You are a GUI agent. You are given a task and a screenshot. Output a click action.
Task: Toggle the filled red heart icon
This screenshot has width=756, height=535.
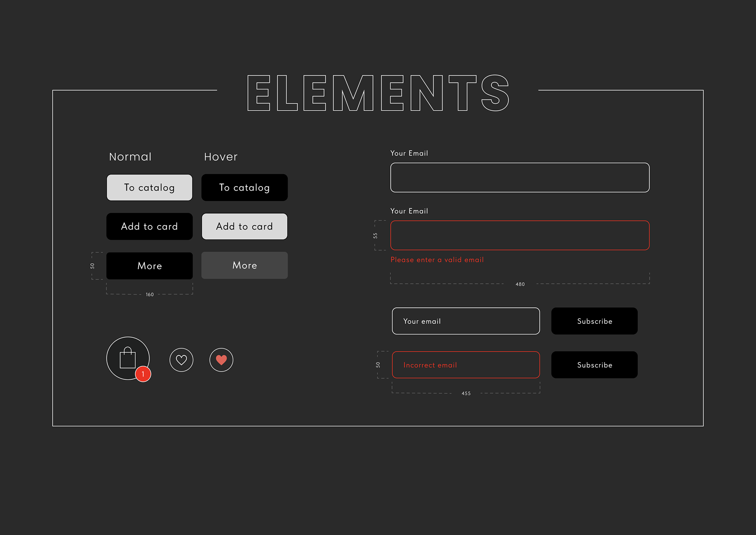click(x=221, y=360)
